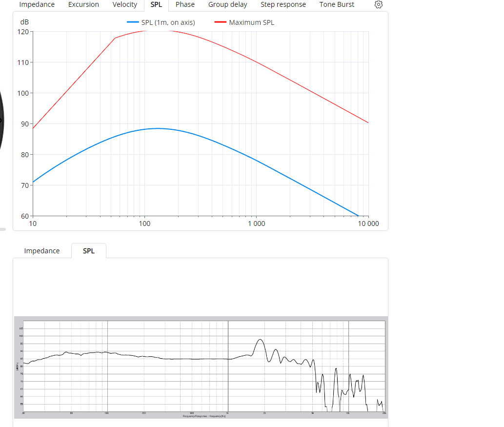504x427 pixels.
Task: Click the 10 000 frequency axis label
Action: 368,224
